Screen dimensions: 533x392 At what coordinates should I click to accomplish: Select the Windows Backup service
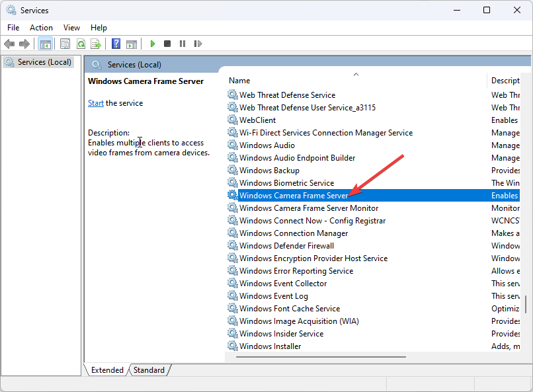click(373, 170)
